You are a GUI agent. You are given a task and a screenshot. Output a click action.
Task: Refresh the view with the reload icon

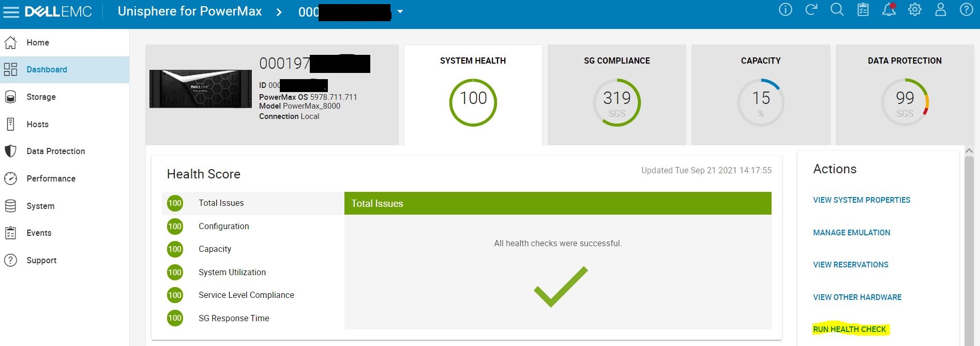point(811,10)
